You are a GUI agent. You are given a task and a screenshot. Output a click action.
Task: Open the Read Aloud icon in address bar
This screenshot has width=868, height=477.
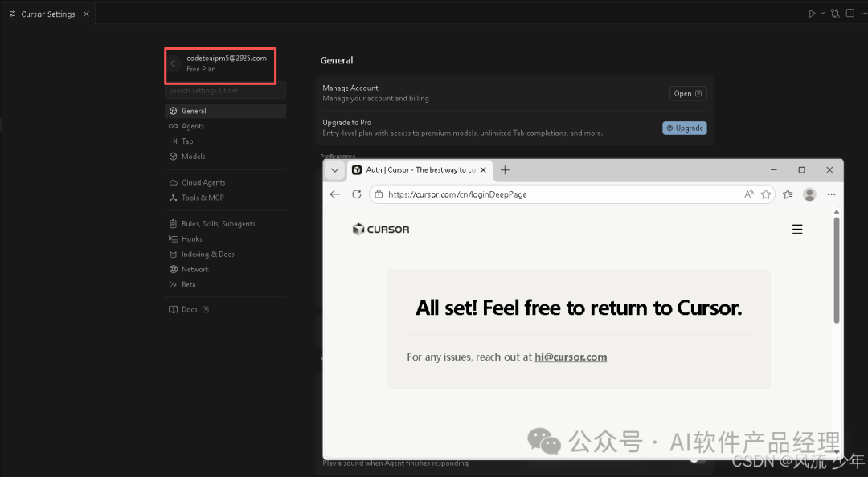[749, 194]
